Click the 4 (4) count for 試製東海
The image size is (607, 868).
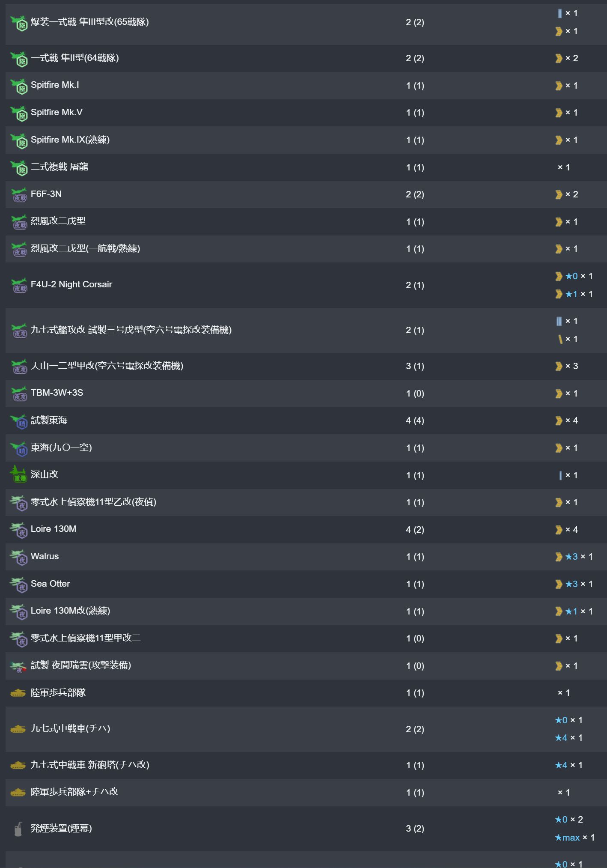pos(415,421)
